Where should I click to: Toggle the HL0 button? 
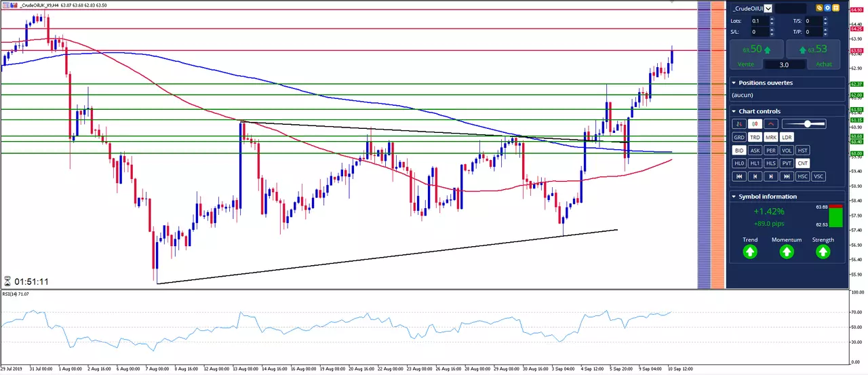[x=739, y=163]
